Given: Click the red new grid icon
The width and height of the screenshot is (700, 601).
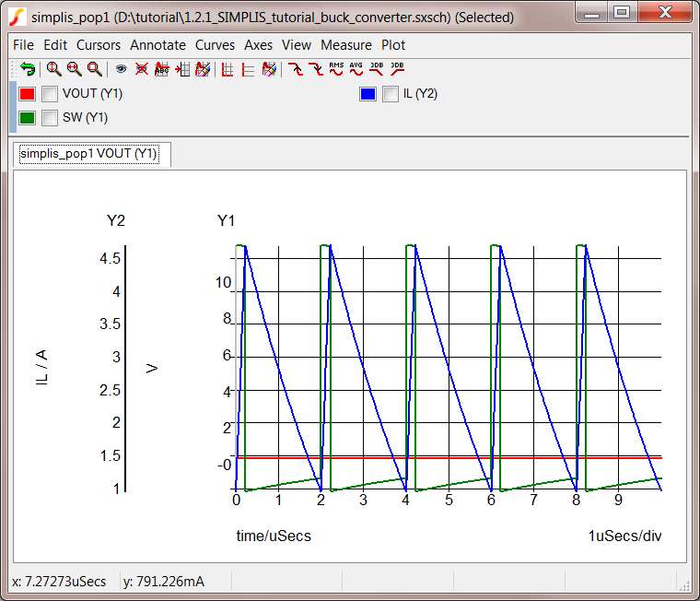Looking at the screenshot, I should (x=227, y=70).
